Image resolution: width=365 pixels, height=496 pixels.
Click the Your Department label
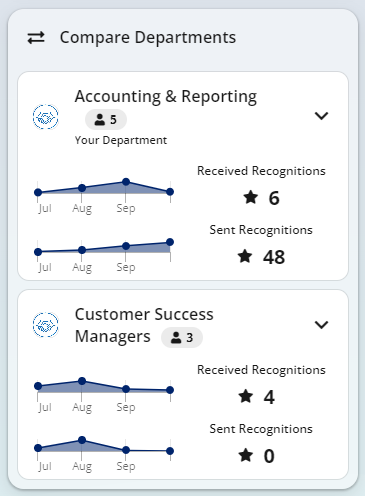pyautogui.click(x=121, y=140)
